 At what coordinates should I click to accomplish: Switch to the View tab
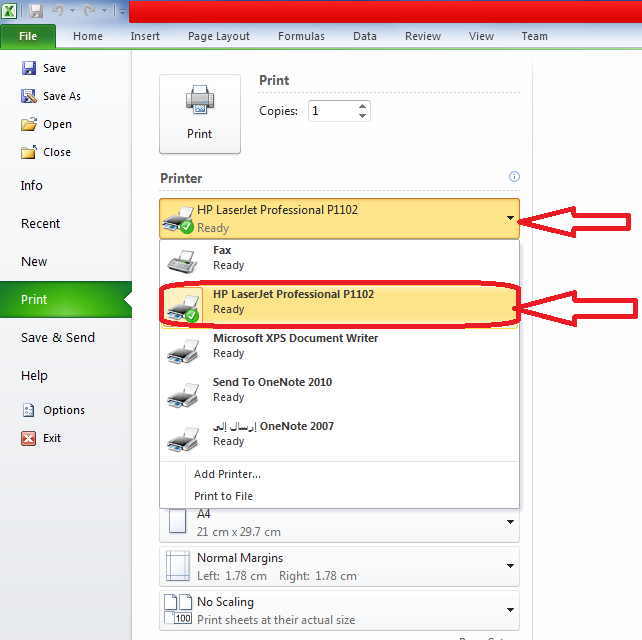481,36
